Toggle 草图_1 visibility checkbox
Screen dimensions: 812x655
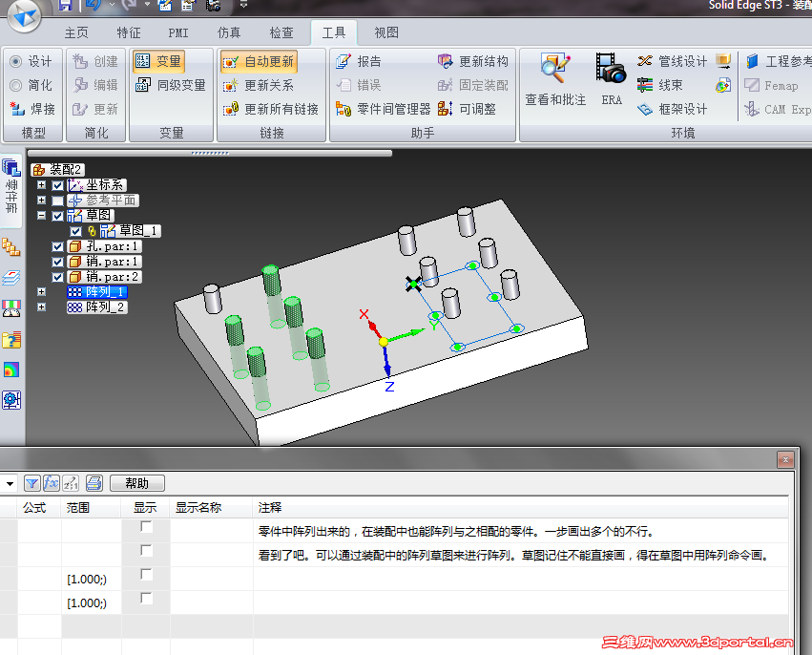coord(76,231)
